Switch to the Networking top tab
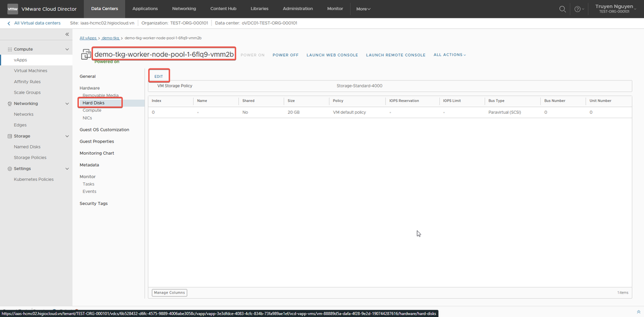 [184, 9]
